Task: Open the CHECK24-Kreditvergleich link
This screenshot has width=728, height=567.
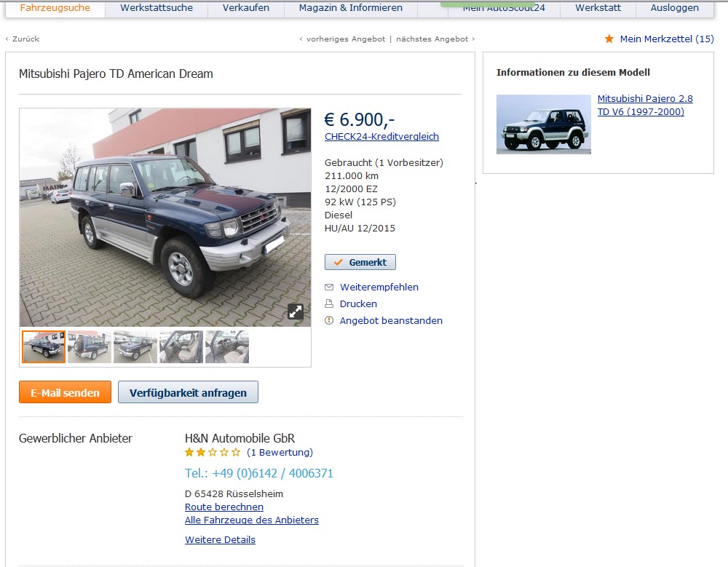Action: [x=381, y=137]
